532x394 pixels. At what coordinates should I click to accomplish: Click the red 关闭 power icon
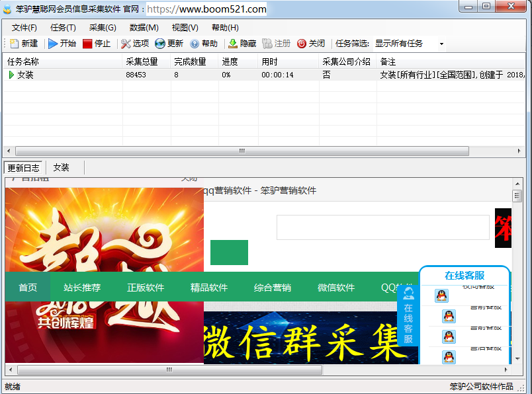pos(301,44)
